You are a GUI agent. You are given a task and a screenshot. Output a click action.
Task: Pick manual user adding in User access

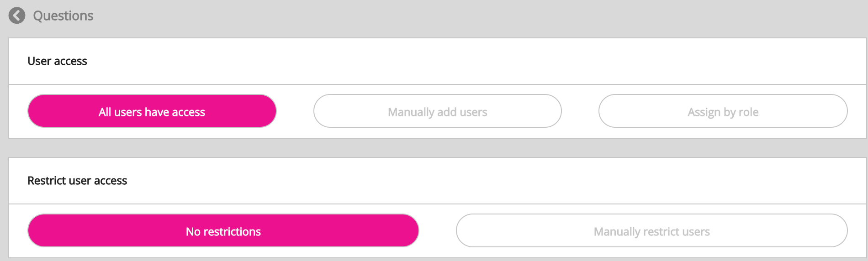tap(437, 111)
